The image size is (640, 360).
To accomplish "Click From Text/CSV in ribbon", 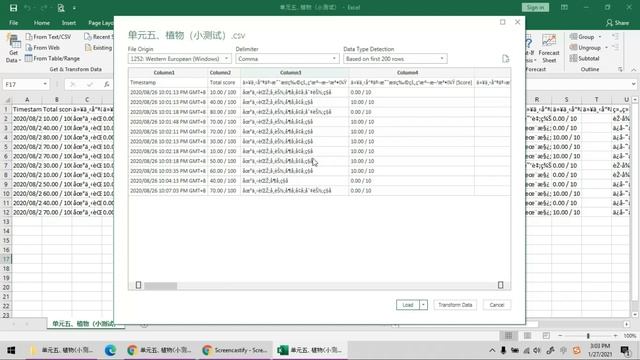I will 48,37.
